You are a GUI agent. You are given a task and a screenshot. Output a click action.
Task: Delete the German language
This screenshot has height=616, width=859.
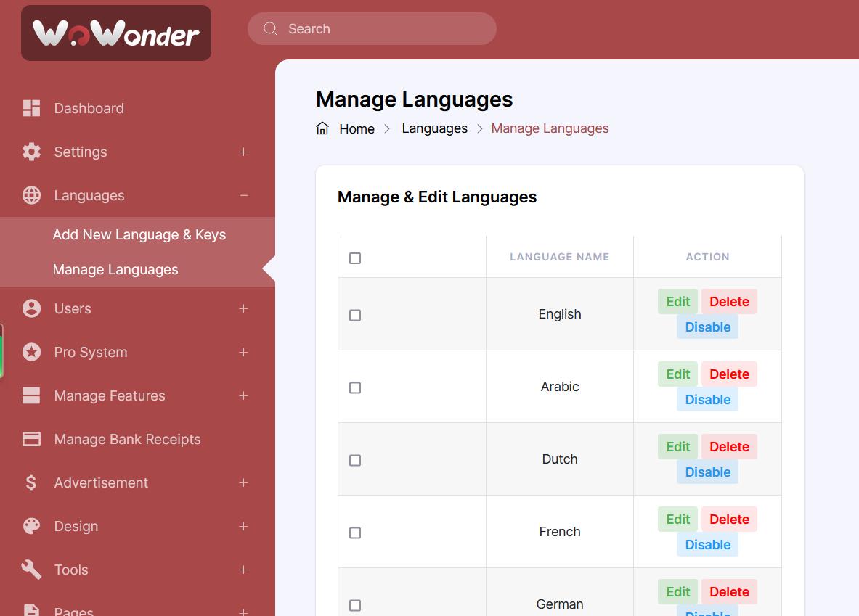[729, 592]
